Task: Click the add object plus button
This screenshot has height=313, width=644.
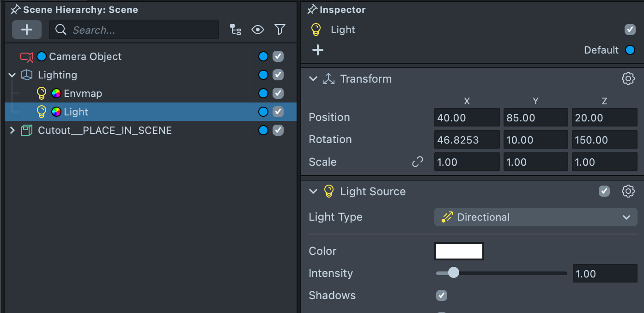Action: (x=27, y=30)
